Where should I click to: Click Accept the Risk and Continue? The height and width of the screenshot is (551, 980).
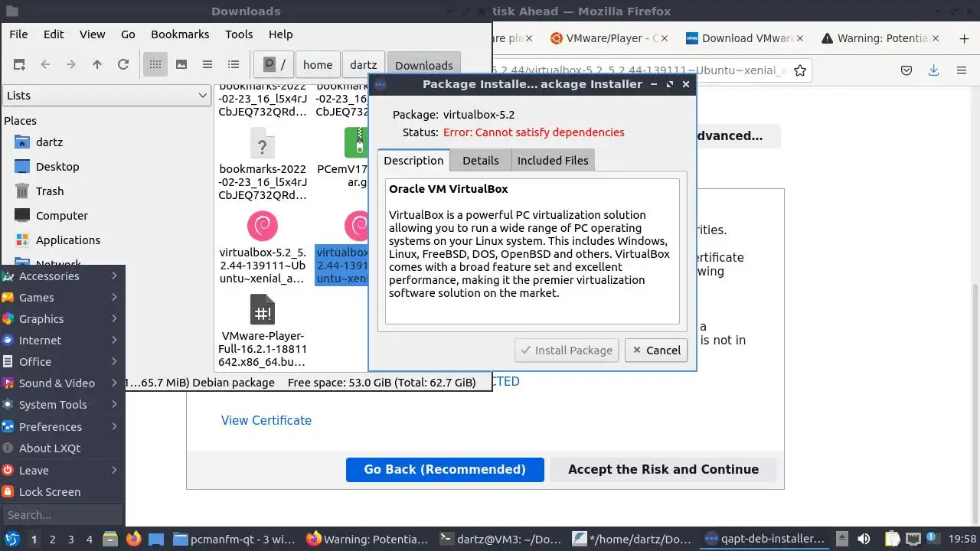coord(663,470)
